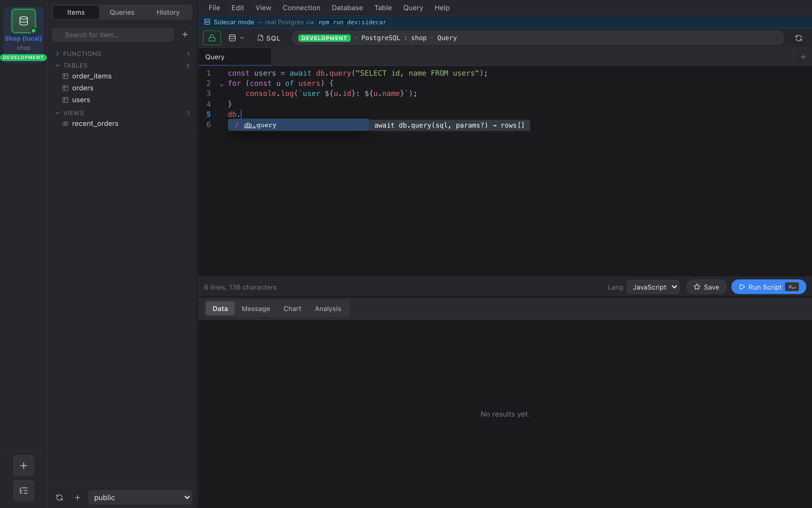Open the database selector icon dropdown

click(x=236, y=38)
